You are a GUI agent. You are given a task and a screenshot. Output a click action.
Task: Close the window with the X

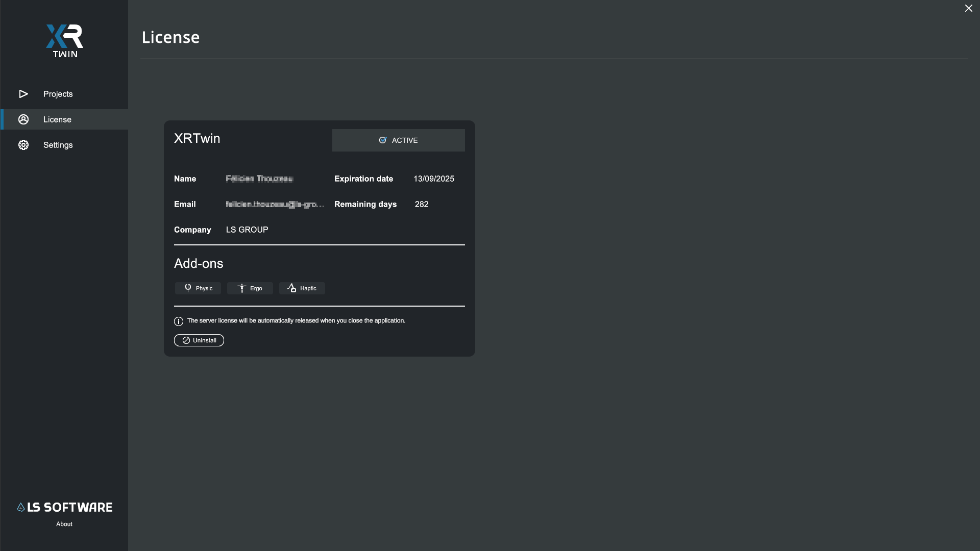pos(969,8)
